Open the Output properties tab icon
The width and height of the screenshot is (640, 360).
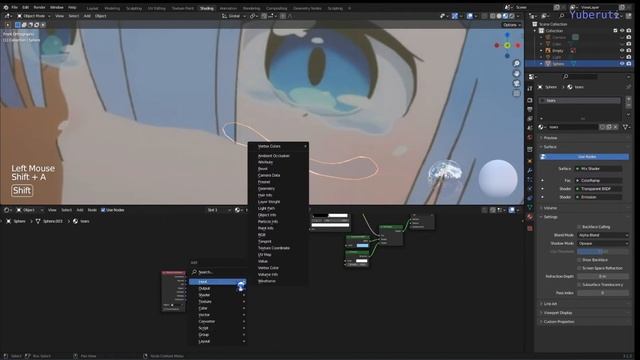tap(530, 109)
